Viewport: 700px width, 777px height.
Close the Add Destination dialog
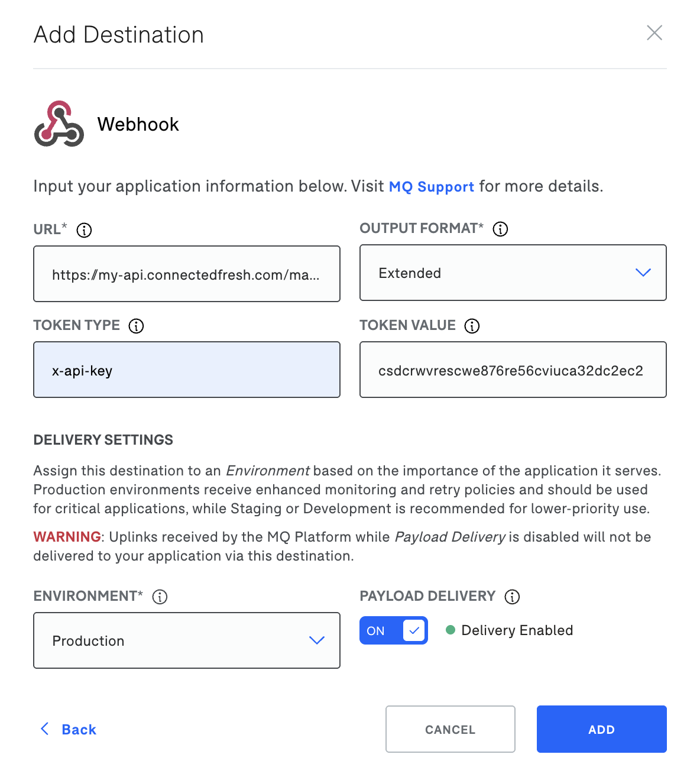point(654,33)
